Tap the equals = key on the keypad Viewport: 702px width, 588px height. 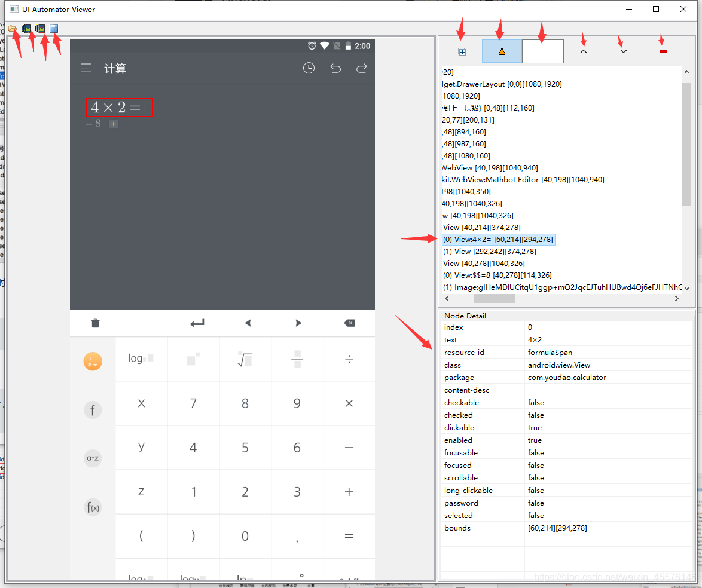point(349,536)
